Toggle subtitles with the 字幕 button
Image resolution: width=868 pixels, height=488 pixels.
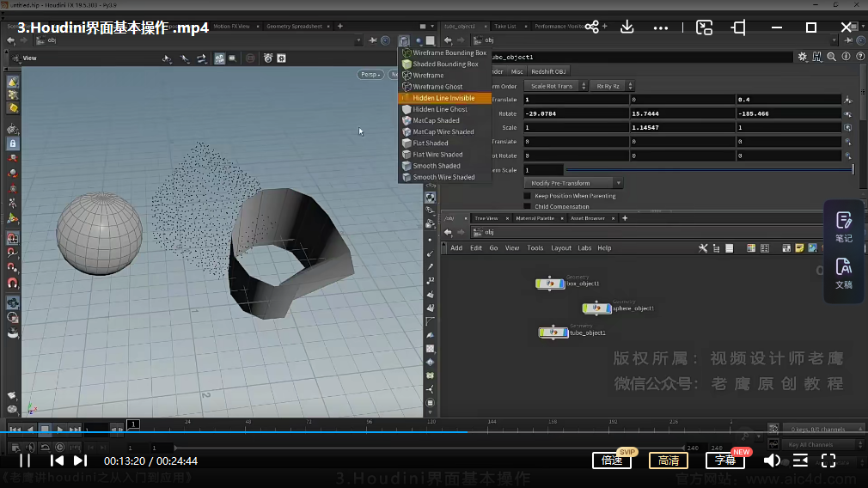pos(725,461)
